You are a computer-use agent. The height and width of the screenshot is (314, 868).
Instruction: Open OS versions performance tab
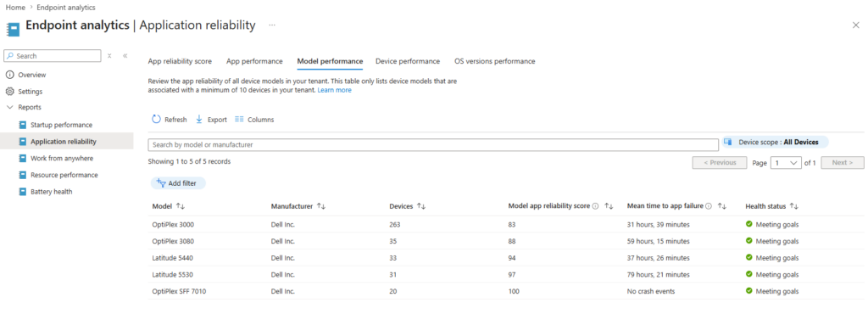coord(495,61)
